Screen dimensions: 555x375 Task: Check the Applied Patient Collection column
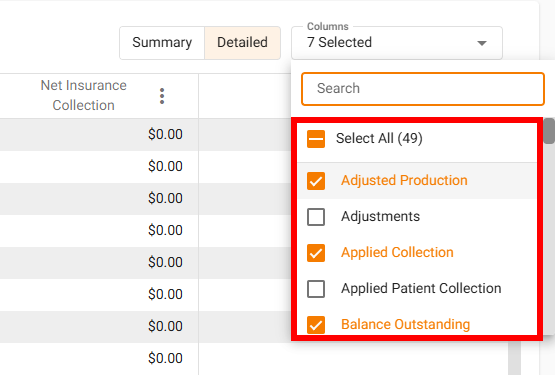[x=316, y=289]
